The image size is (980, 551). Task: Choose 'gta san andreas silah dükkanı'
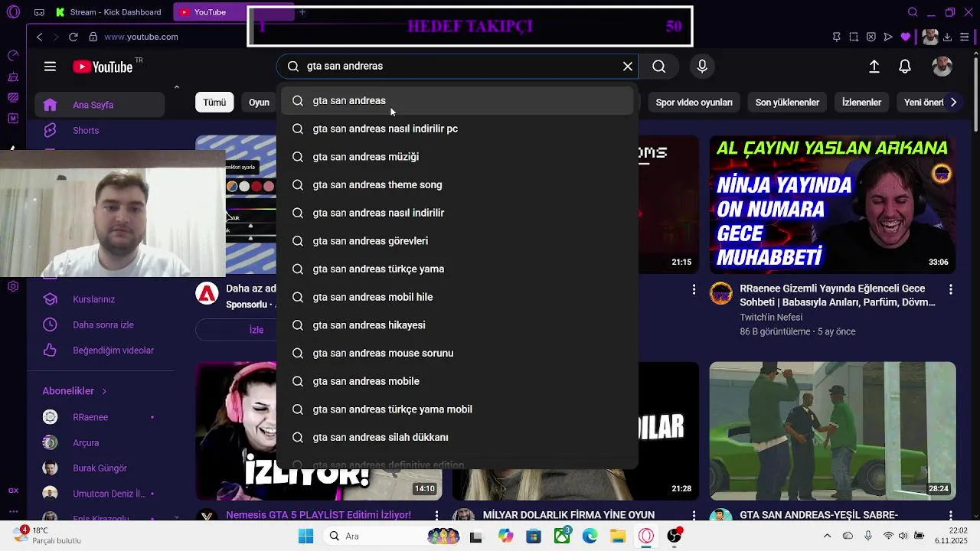click(457, 438)
